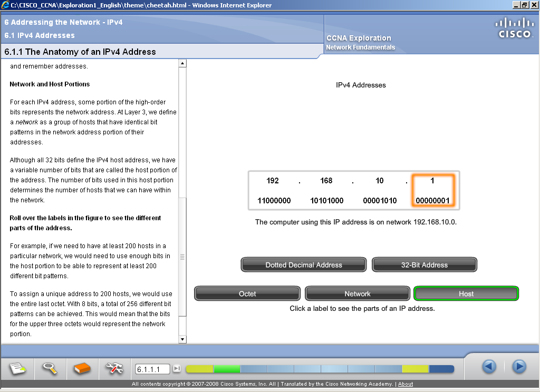Click the caption mentioning network 192.168.10.0

(356, 222)
